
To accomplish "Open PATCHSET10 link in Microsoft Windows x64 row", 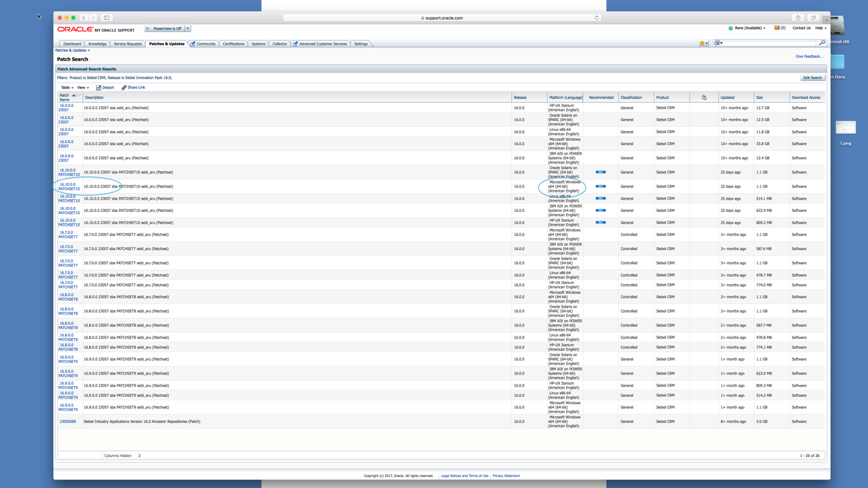I will (69, 186).
